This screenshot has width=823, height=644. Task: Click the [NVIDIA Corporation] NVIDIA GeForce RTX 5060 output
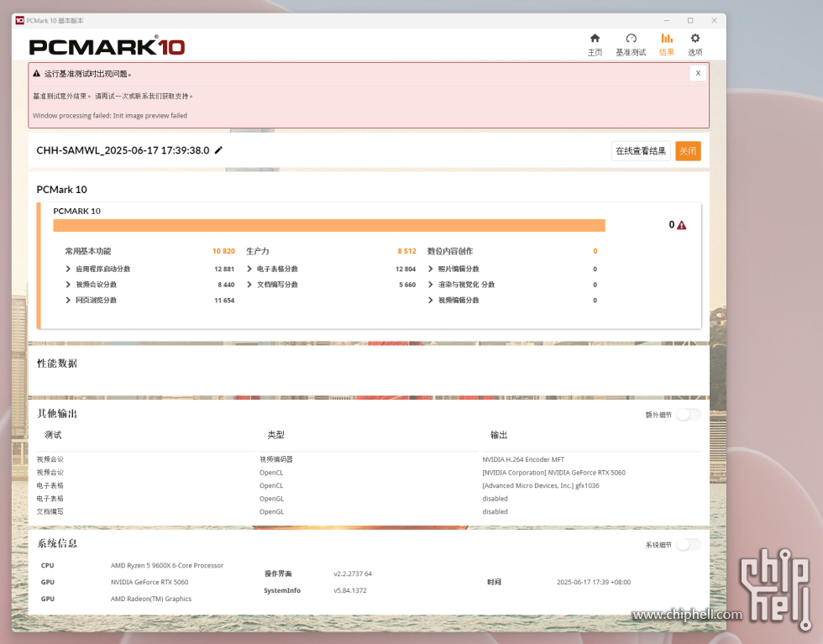click(553, 473)
